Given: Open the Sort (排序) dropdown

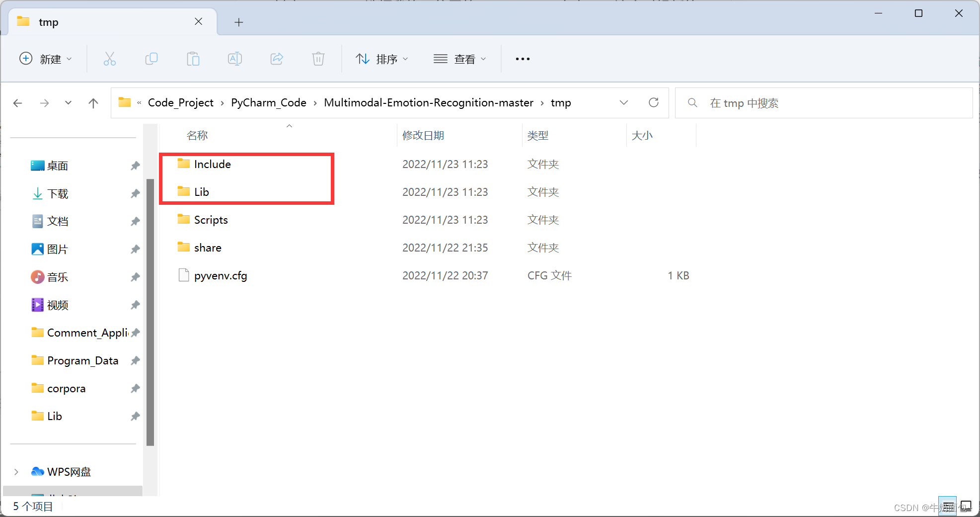Looking at the screenshot, I should (382, 59).
